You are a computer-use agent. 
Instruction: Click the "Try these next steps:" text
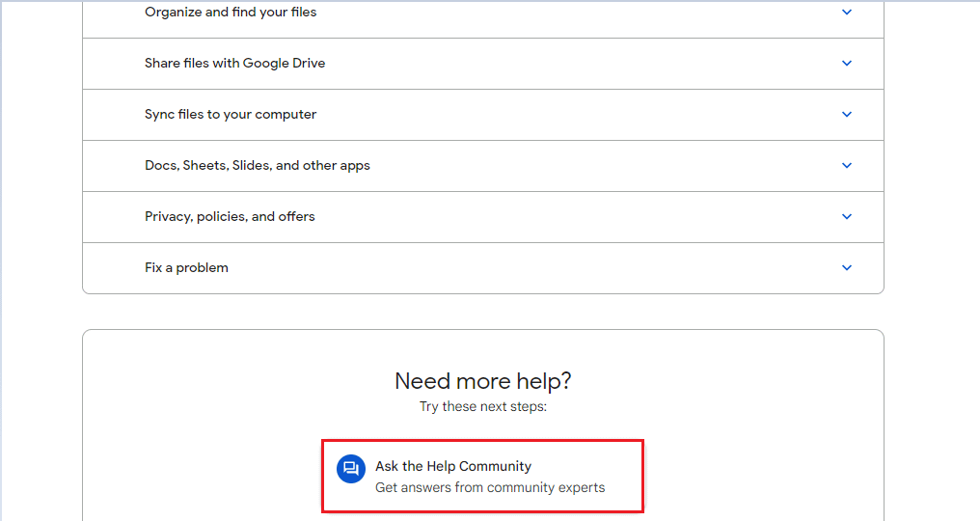[483, 406]
